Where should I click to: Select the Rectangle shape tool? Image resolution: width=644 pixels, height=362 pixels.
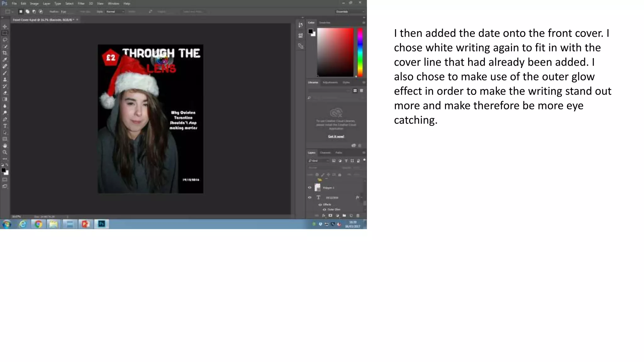[5, 139]
